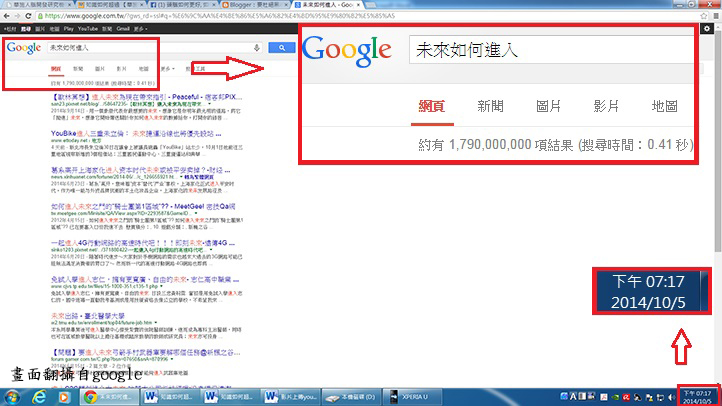Click the small search box containing 未來如何進入
This screenshot has height=406, width=722.
coord(155,48)
